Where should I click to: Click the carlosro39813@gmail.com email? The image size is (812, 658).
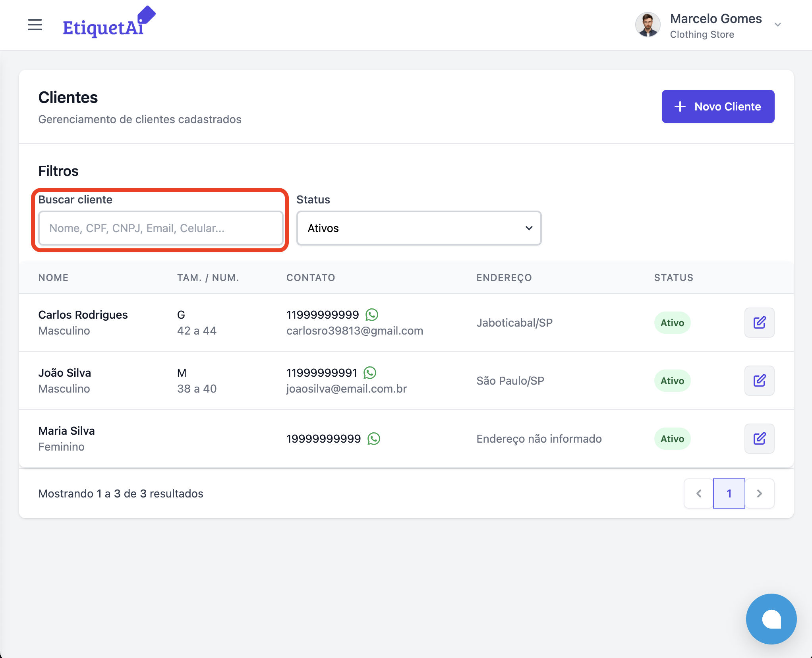(x=354, y=331)
